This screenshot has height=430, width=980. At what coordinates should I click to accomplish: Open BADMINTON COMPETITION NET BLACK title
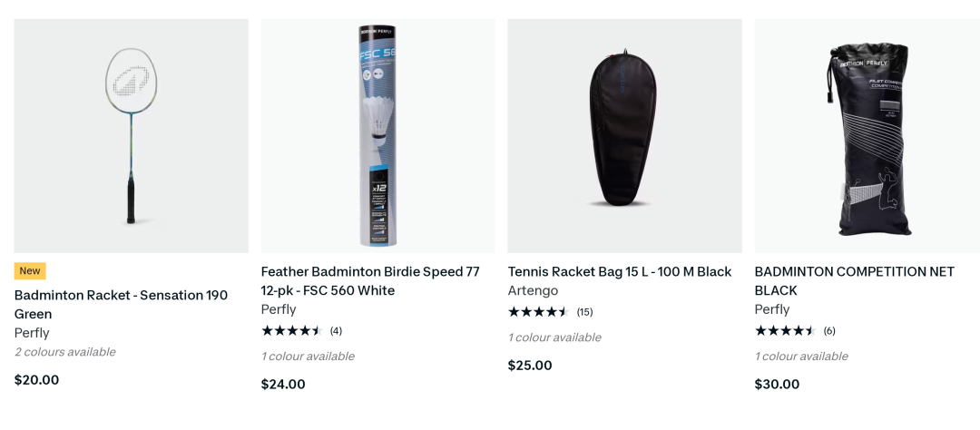click(855, 281)
